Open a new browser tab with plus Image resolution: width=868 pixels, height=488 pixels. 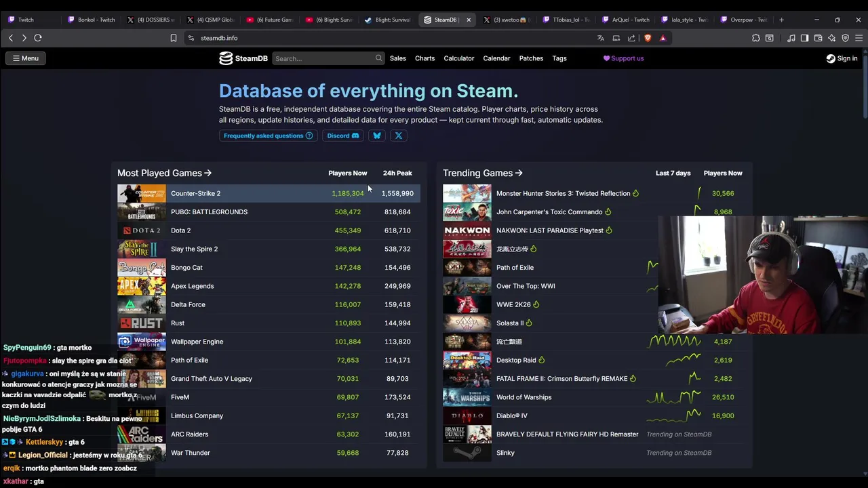tap(781, 20)
